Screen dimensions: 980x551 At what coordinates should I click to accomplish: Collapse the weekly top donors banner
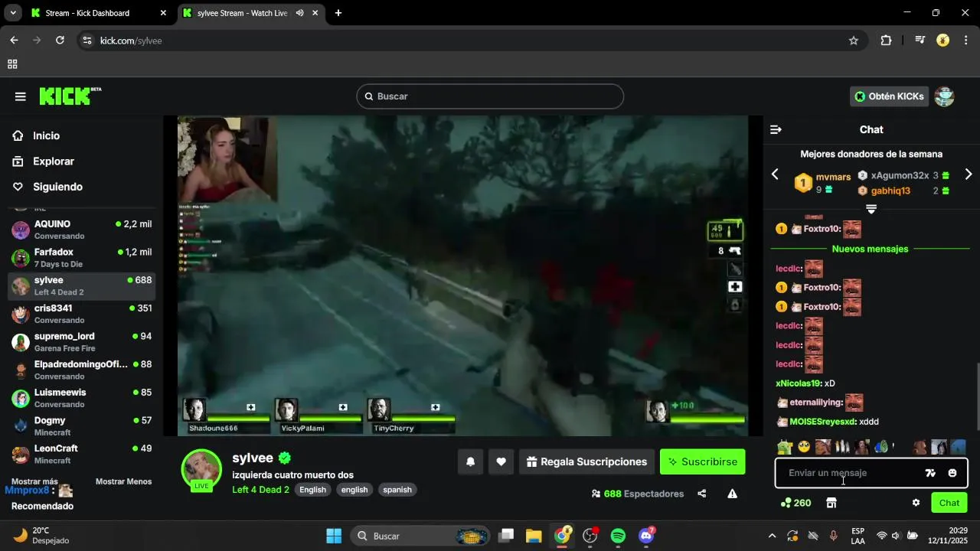871,209
